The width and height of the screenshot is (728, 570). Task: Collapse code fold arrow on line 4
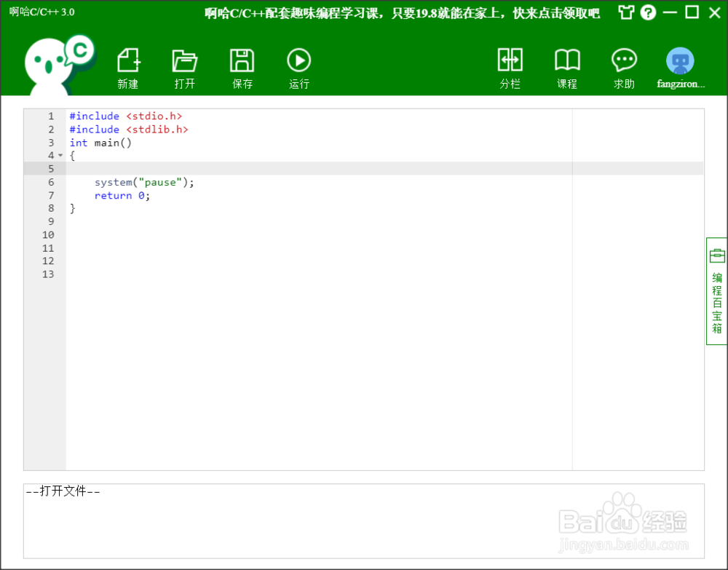(60, 156)
